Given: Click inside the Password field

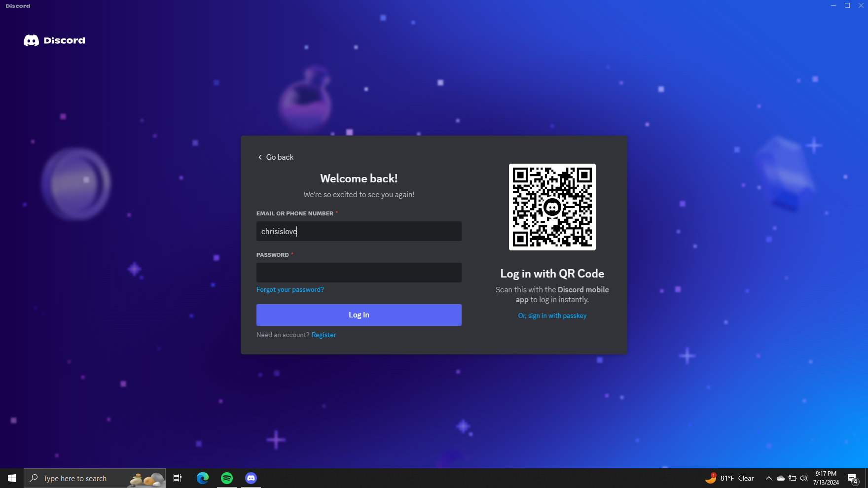Looking at the screenshot, I should (x=359, y=273).
